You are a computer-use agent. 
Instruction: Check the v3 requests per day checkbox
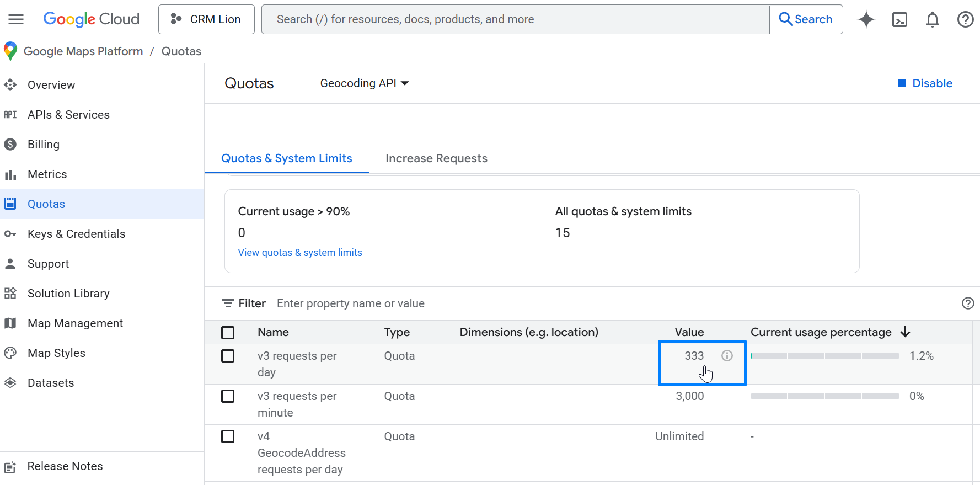click(228, 356)
